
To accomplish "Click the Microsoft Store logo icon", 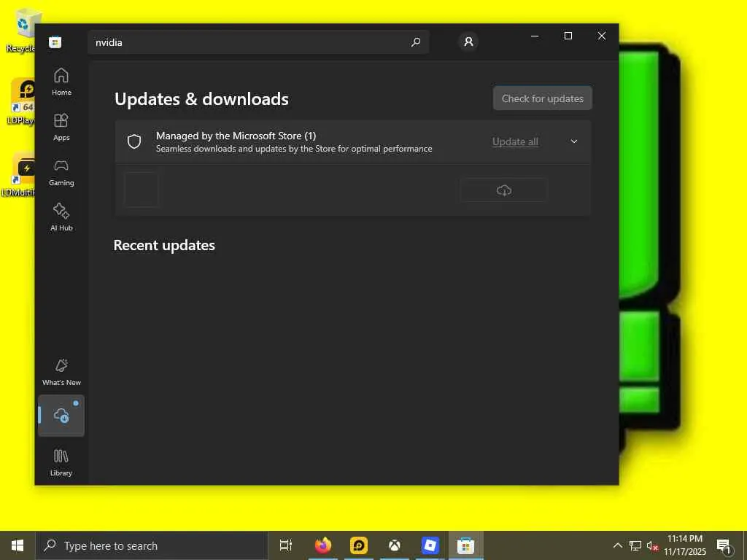I will pos(55,42).
